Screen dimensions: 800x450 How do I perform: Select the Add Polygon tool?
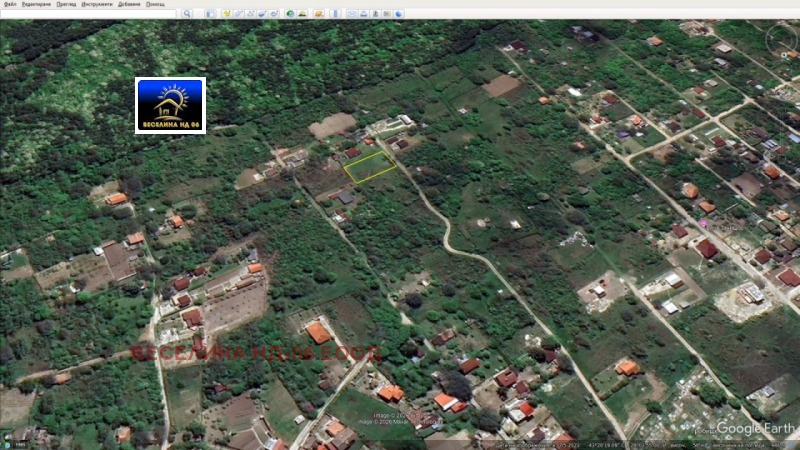tap(239, 14)
